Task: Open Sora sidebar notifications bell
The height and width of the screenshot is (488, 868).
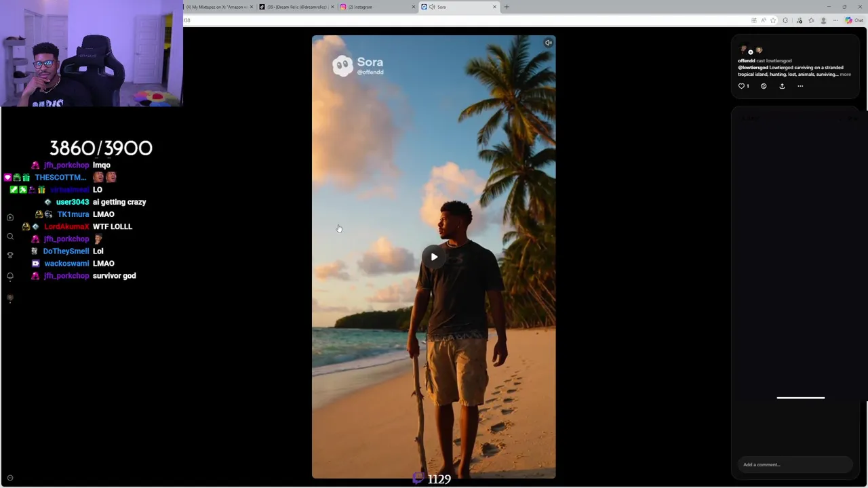Action: click(x=10, y=277)
